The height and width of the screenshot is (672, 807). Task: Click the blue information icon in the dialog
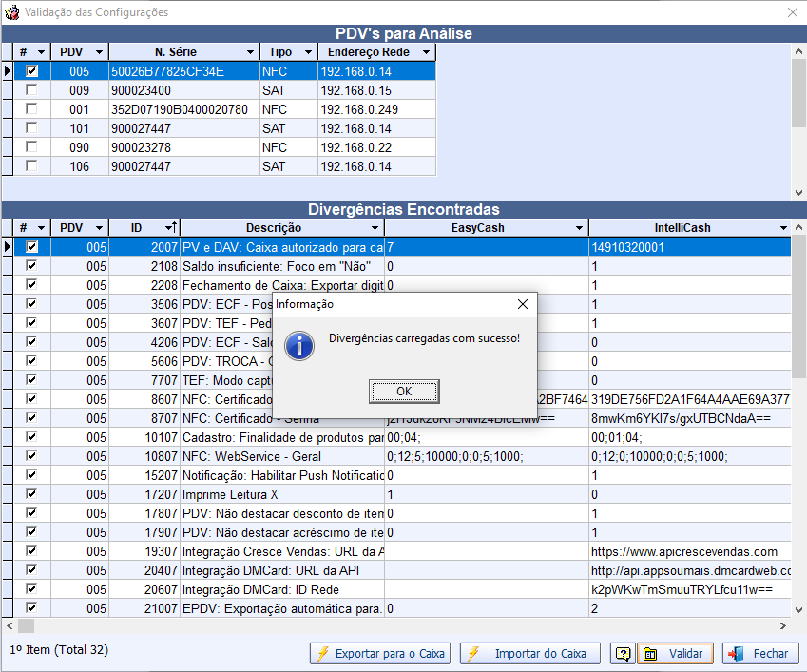[x=299, y=344]
